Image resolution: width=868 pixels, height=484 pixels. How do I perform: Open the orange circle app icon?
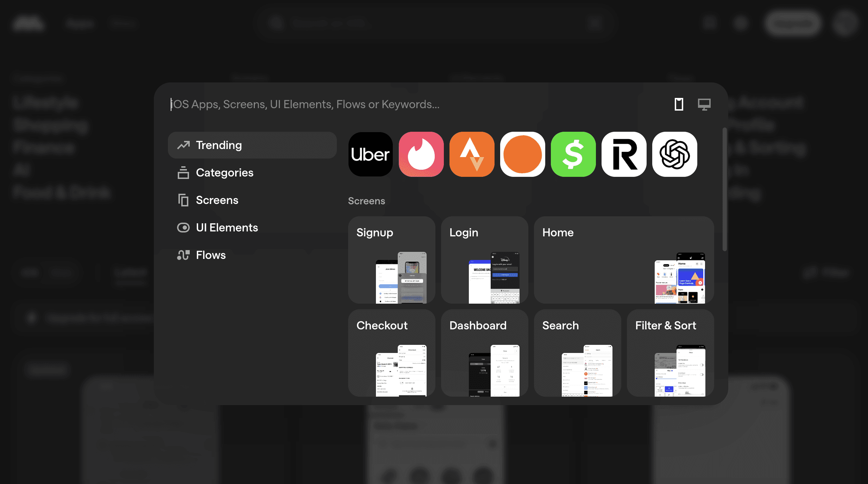pyautogui.click(x=522, y=154)
